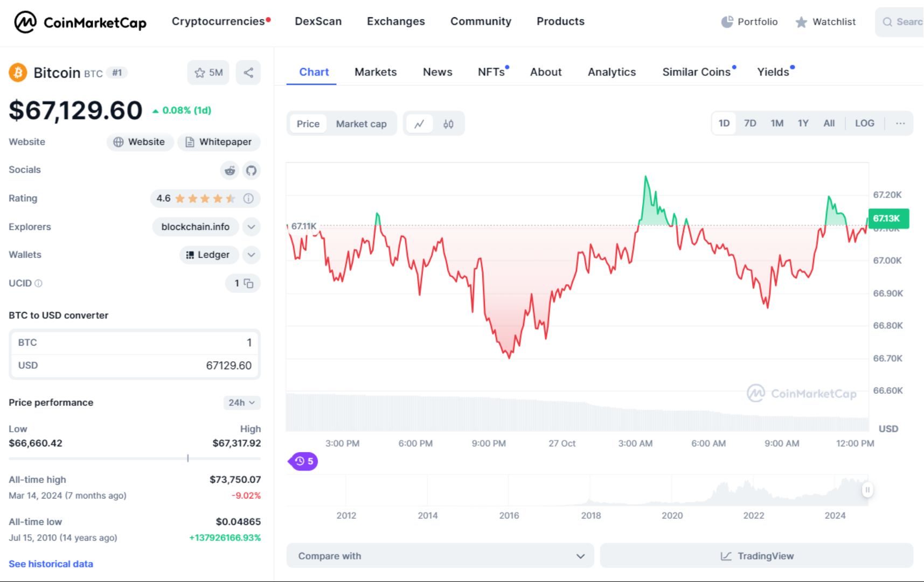
Task: Open the Compare with dropdown
Action: click(439, 556)
